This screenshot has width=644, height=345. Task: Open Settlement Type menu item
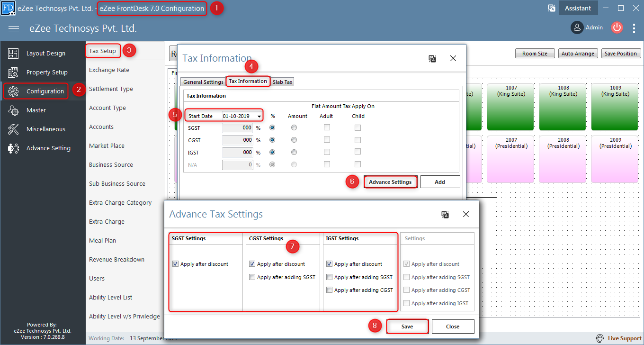[x=111, y=89]
